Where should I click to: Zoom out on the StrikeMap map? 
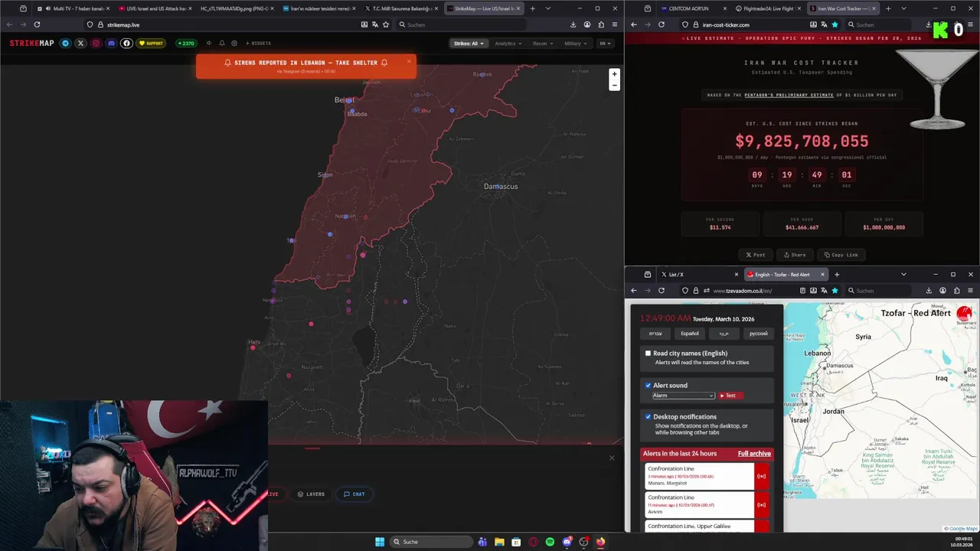click(614, 85)
